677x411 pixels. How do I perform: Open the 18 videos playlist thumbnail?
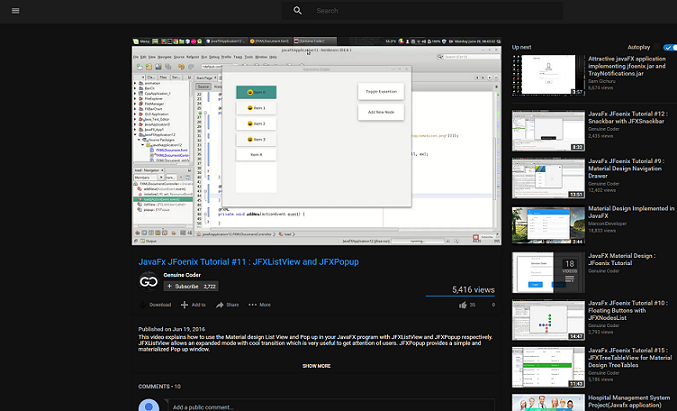click(548, 272)
